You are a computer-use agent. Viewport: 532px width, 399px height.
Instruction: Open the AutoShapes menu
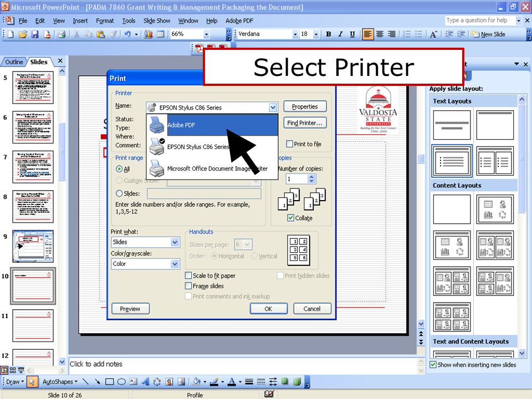click(x=60, y=382)
